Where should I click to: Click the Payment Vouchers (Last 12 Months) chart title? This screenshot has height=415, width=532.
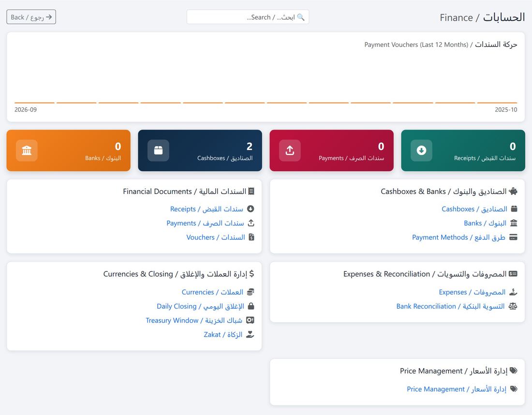coord(441,44)
